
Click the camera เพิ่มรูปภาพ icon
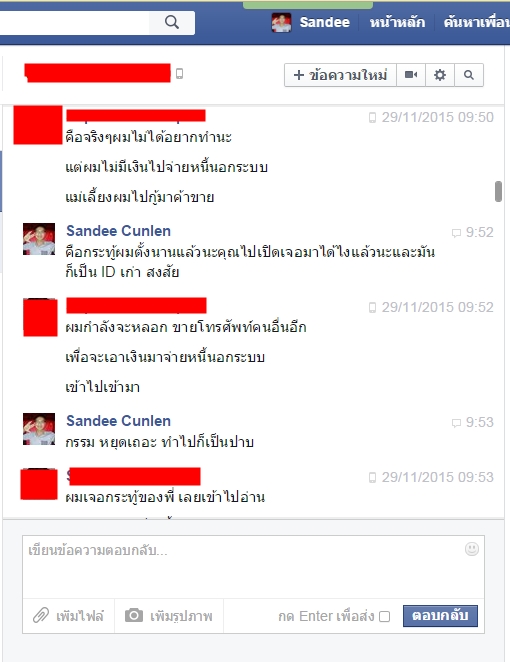pyautogui.click(x=134, y=615)
